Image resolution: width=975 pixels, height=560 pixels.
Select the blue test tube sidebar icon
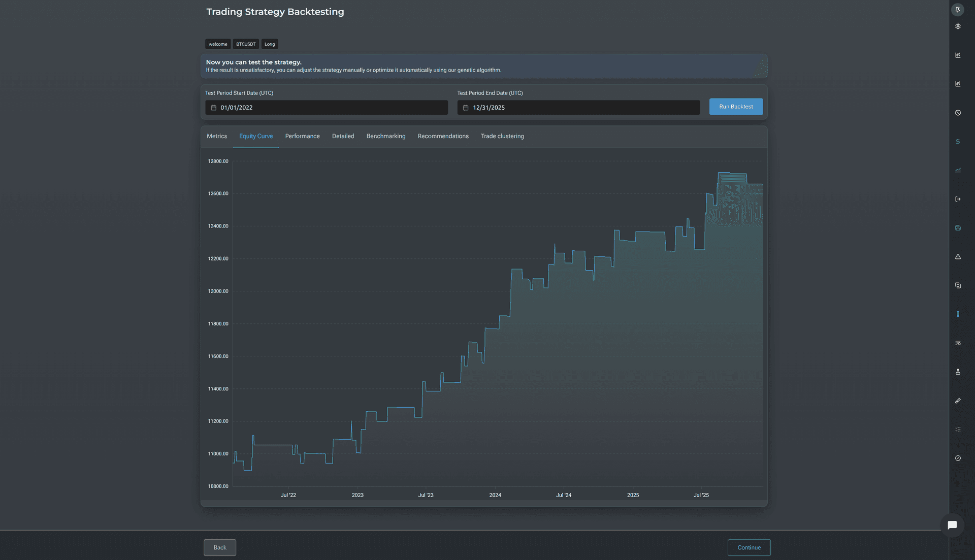tap(958, 314)
